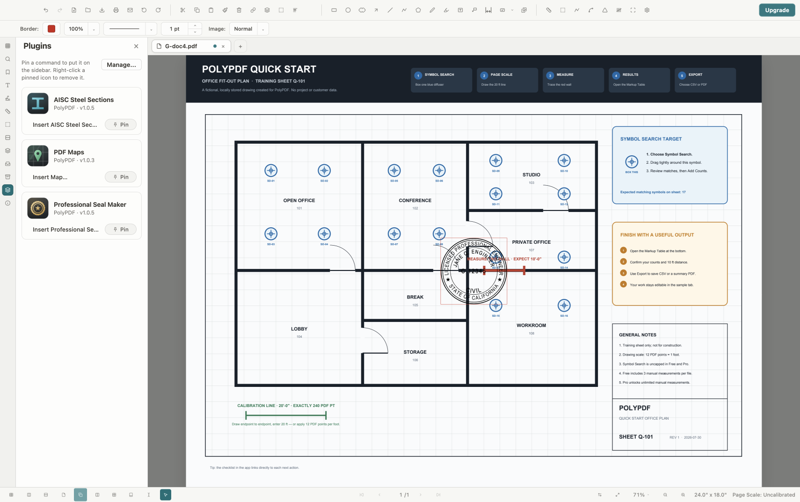Viewport: 800px width, 502px height.
Task: Select the Pencil drawing tool
Action: (432, 10)
